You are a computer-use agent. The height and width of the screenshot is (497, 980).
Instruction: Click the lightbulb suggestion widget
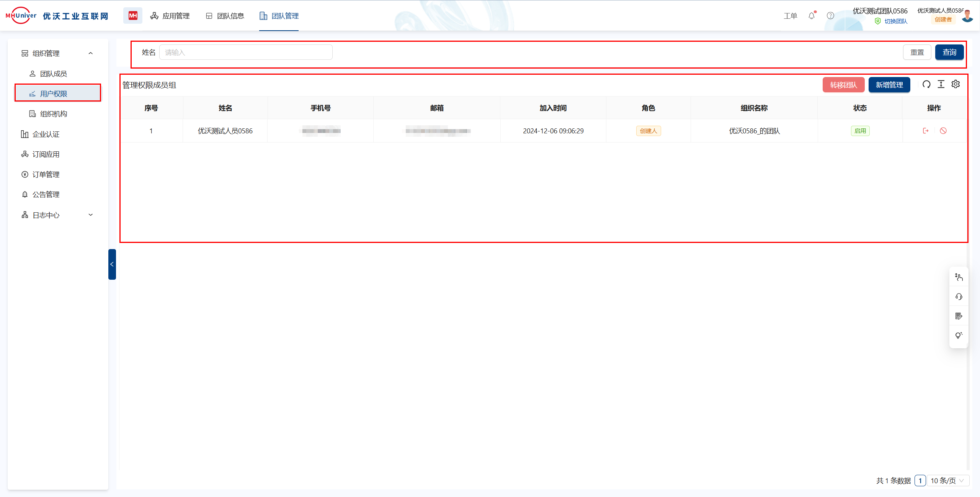959,335
